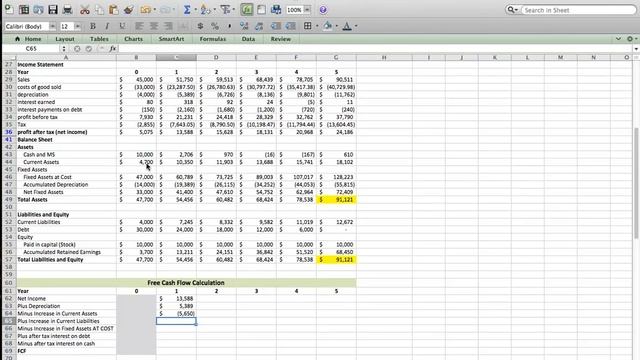
Task: Select row 49 header
Action: point(9,200)
